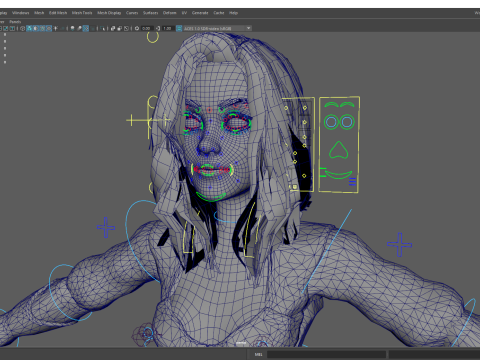
Task: Open the Edit Mesh menu
Action: click(x=58, y=13)
